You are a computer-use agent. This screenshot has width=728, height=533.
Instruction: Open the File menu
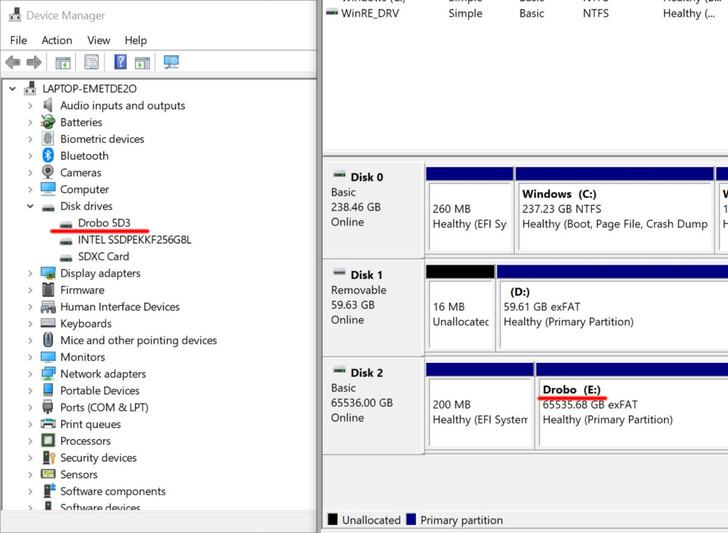(18, 41)
